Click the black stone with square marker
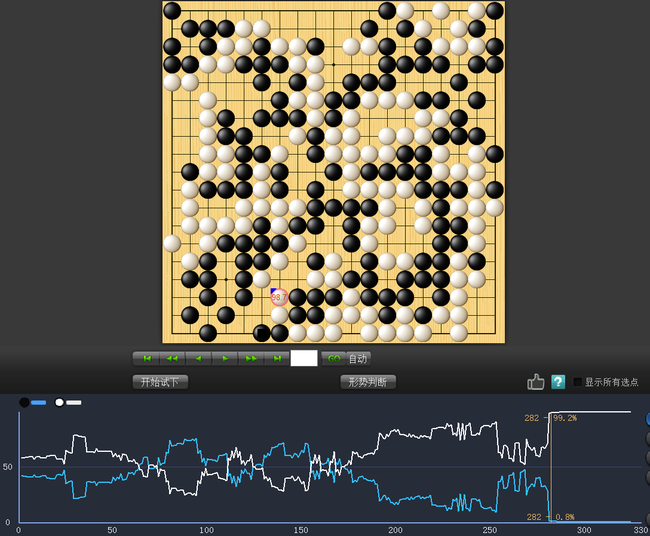 [x=262, y=333]
